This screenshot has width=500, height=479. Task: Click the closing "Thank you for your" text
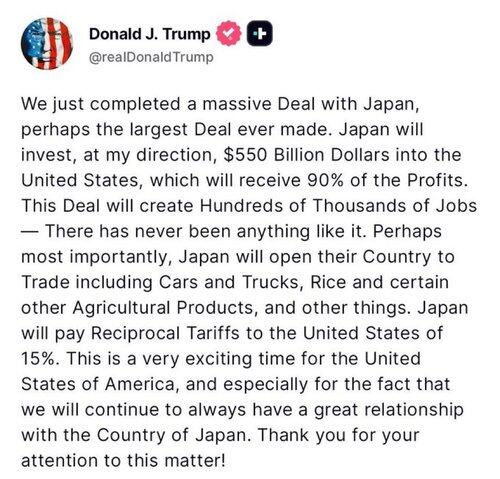[x=338, y=435]
